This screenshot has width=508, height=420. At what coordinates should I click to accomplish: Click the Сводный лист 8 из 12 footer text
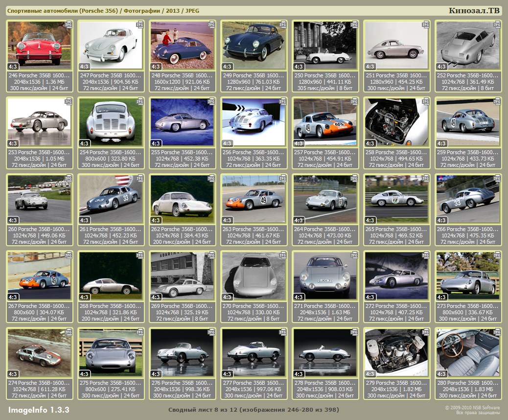point(254,409)
